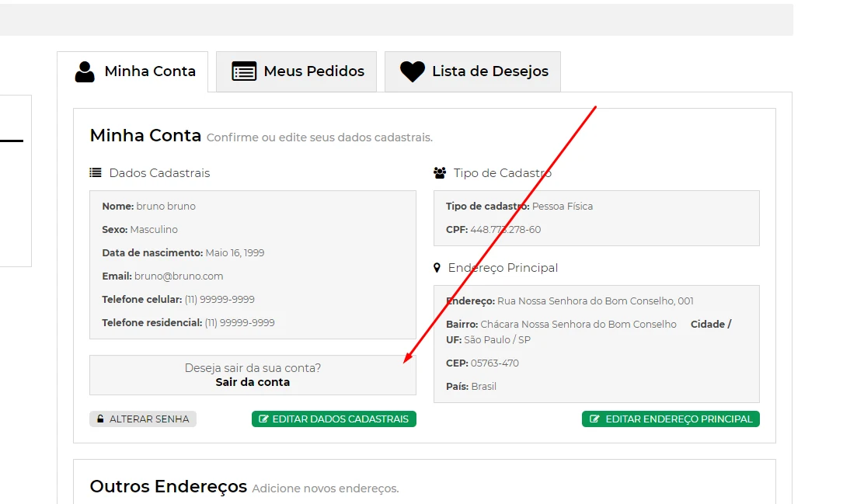Select the email bruno@bruno.com text

pos(179,276)
